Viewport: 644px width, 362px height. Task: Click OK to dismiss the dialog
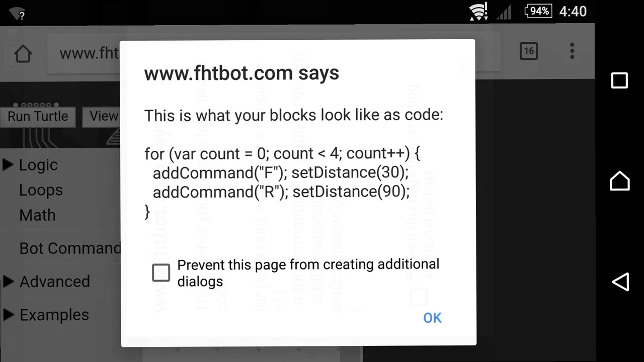point(432,318)
